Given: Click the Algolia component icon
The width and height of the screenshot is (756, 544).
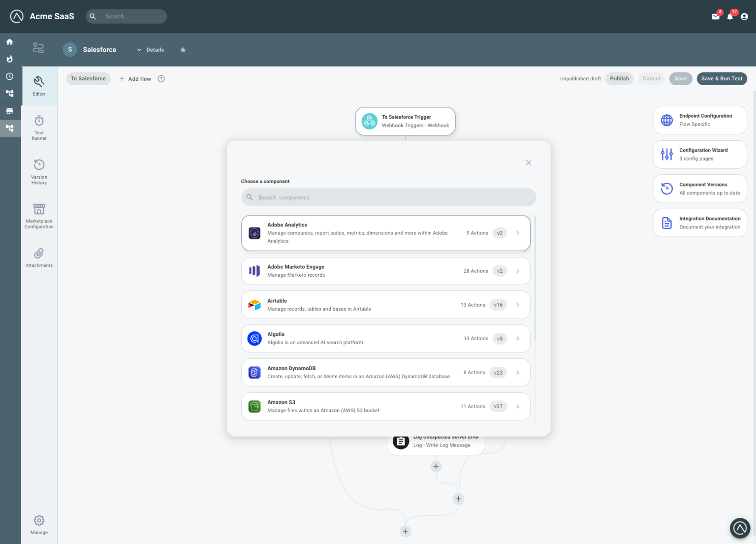Looking at the screenshot, I should click(x=254, y=339).
